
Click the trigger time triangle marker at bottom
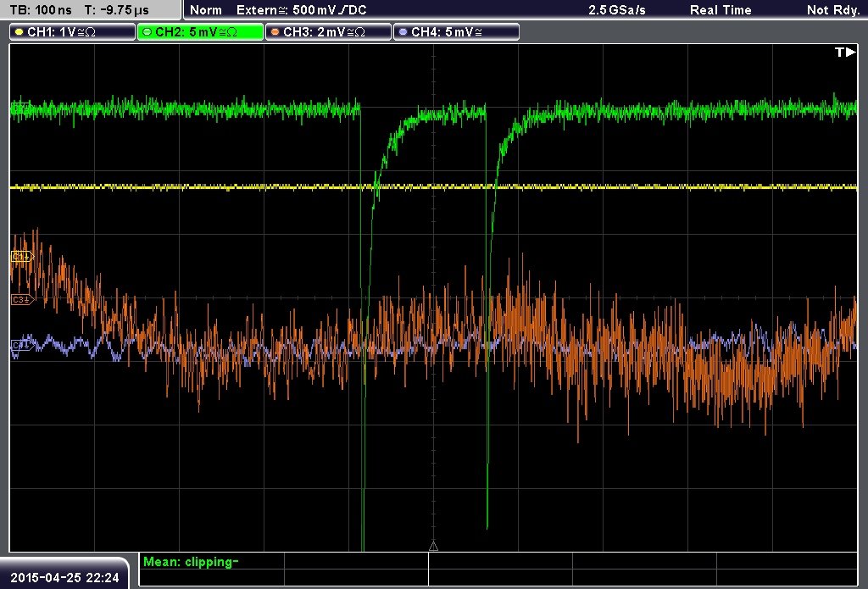[x=433, y=546]
